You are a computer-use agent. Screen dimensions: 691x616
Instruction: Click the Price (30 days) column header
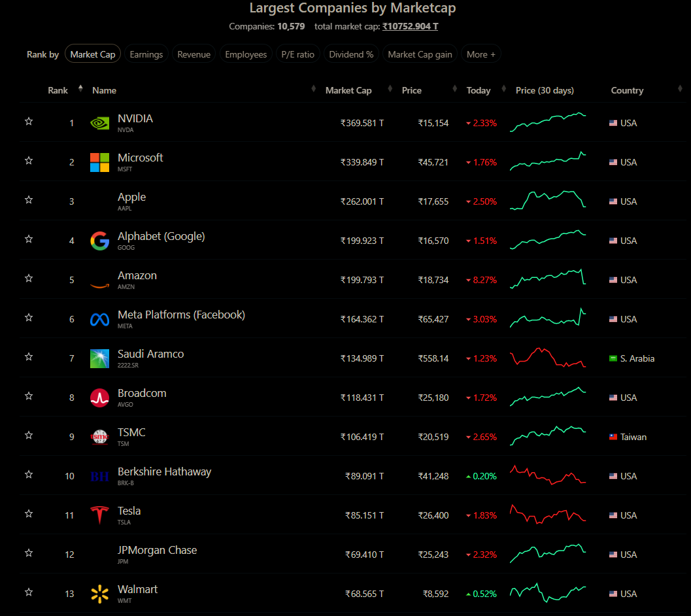pos(545,90)
